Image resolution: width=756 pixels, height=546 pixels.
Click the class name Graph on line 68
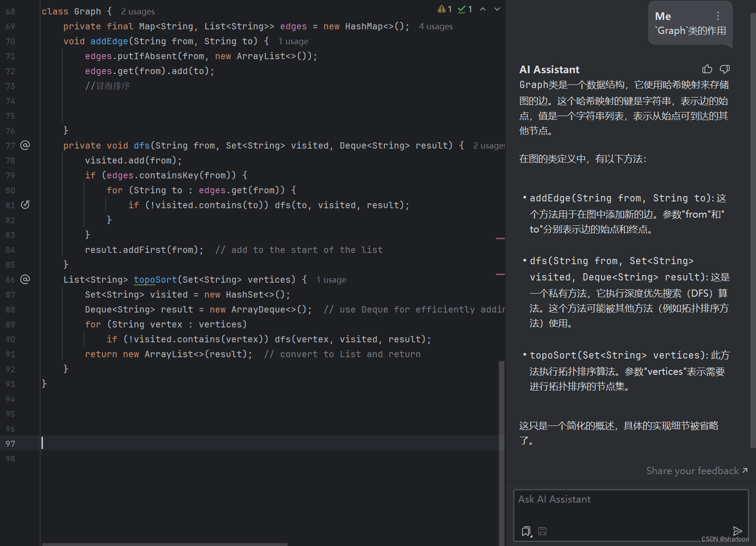pos(88,11)
